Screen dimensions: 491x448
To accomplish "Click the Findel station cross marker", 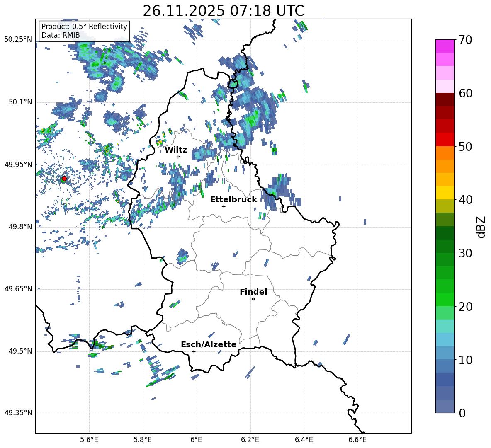I will [x=253, y=299].
